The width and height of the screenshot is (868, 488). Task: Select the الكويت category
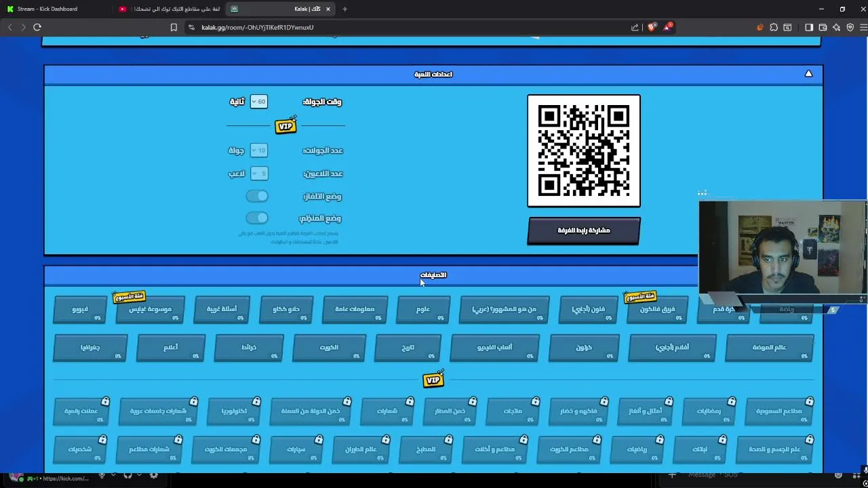tap(329, 348)
